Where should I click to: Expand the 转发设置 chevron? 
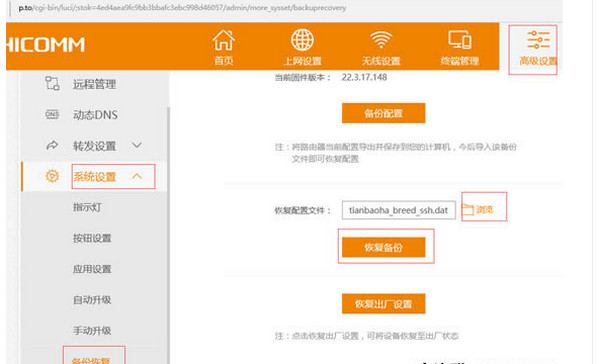pyautogui.click(x=137, y=145)
